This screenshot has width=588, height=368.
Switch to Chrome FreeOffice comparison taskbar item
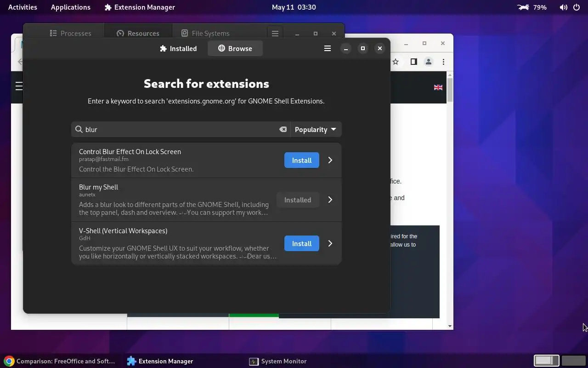click(x=60, y=361)
